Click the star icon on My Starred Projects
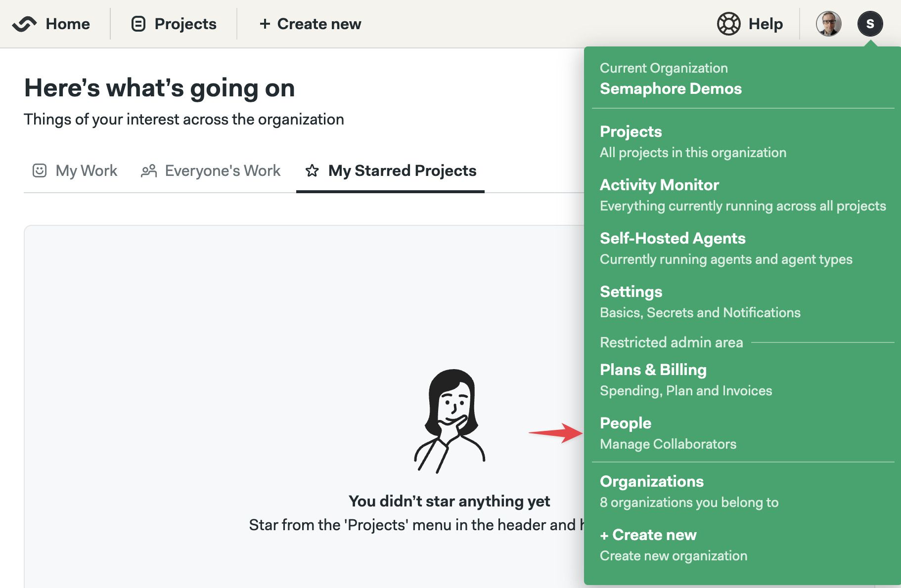901x588 pixels. [x=312, y=170]
